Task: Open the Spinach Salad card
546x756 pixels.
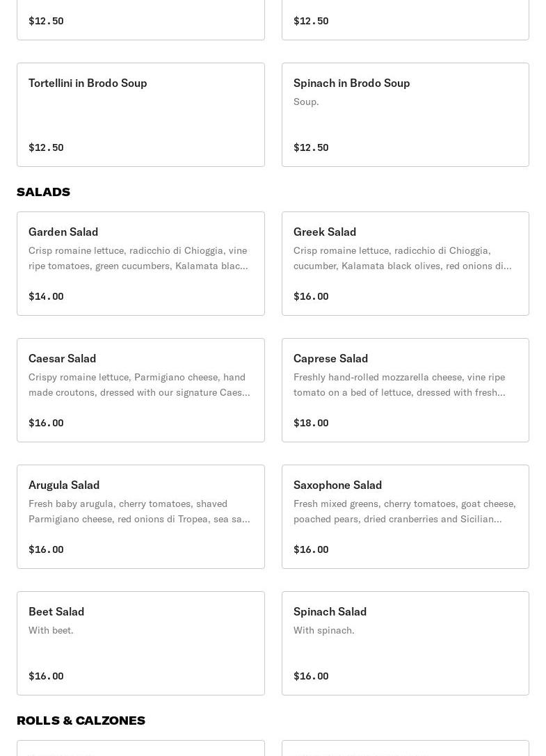Action: pyautogui.click(x=406, y=643)
